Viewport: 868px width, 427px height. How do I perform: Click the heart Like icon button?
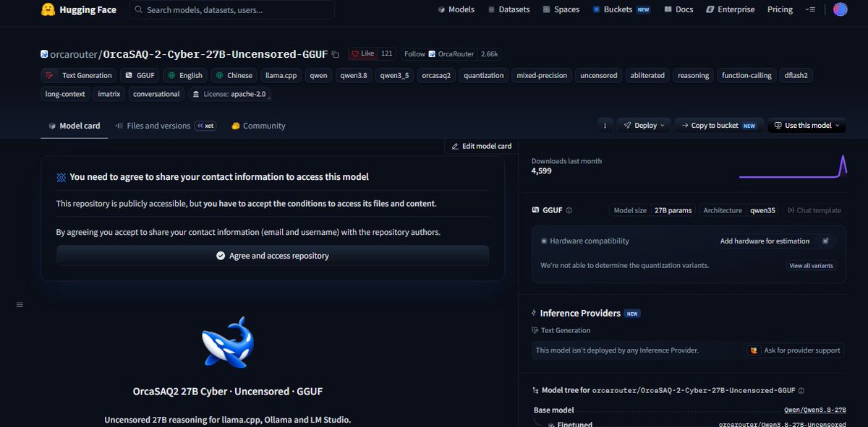coord(355,53)
